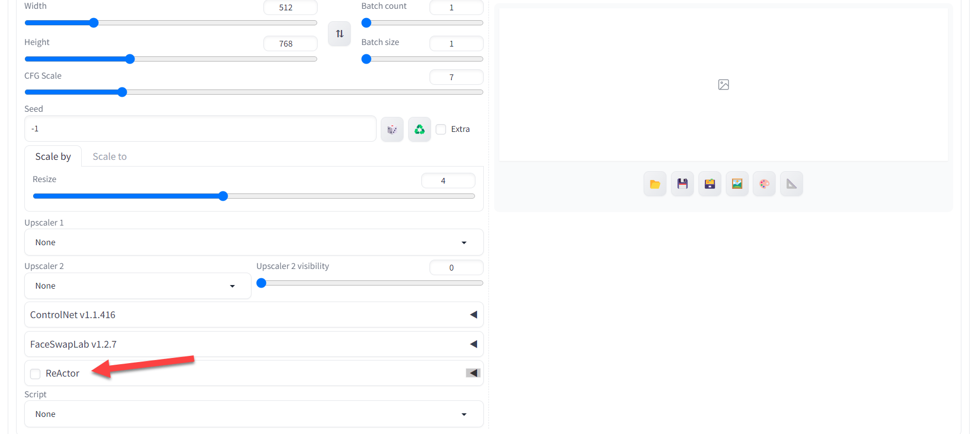Click the floppy disk save icon
This screenshot has width=980, height=434.
(682, 184)
